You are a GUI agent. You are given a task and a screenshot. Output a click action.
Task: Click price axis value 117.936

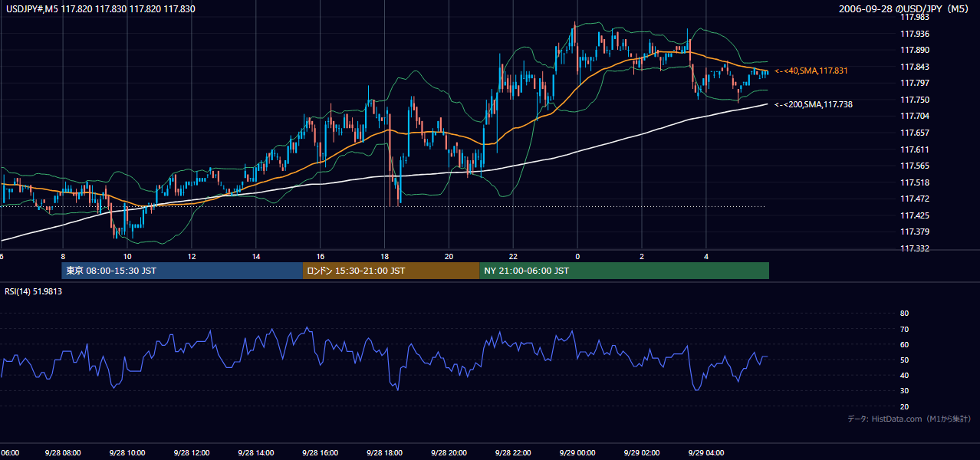pos(915,34)
